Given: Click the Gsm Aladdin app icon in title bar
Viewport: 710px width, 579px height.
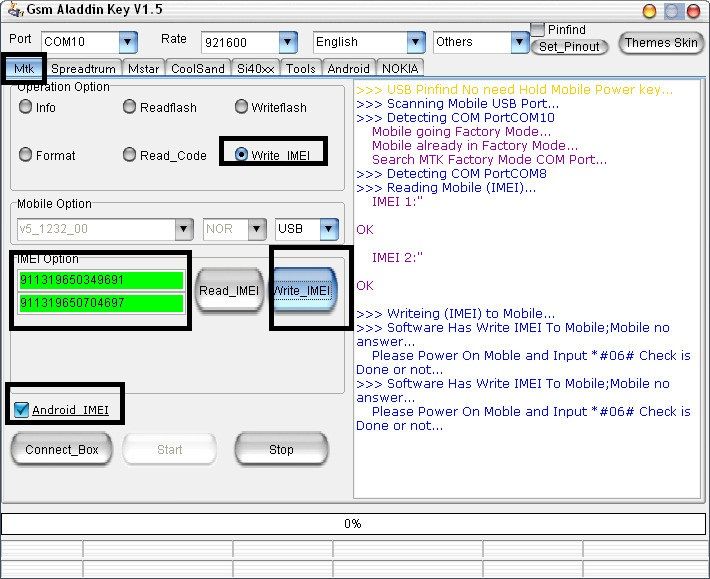Looking at the screenshot, I should click(x=15, y=10).
